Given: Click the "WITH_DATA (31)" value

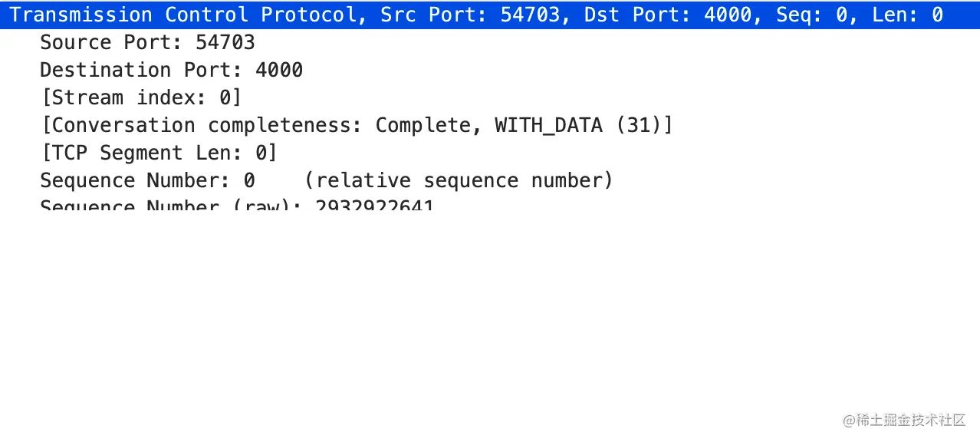Looking at the screenshot, I should tap(584, 125).
